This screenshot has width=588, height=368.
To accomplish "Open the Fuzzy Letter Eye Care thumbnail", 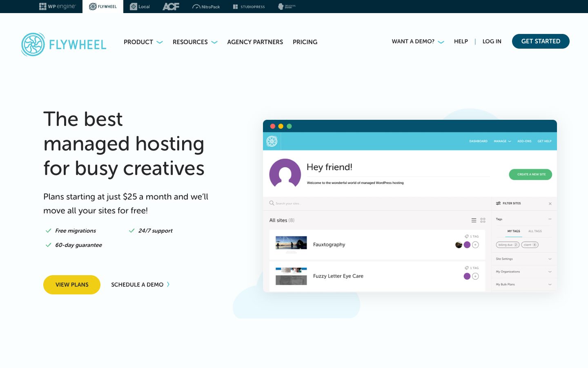I will click(291, 276).
